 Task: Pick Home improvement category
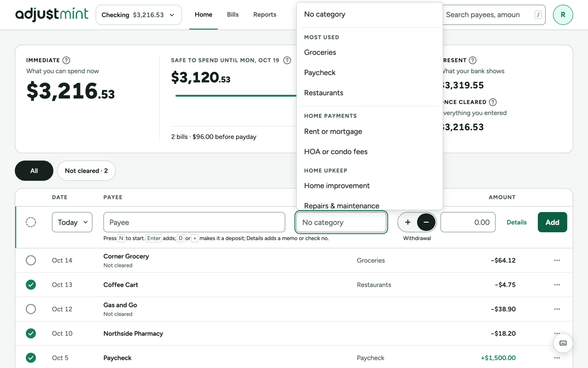(370, 186)
